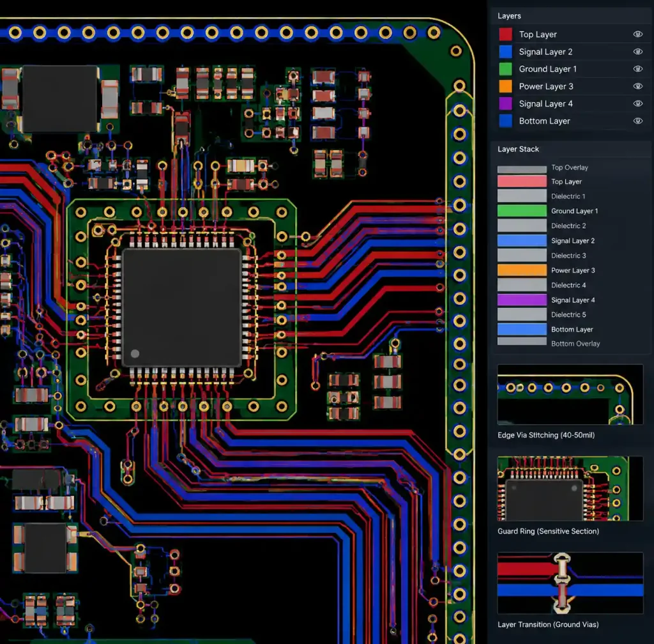The height and width of the screenshot is (644, 654).
Task: Open the Edge Via Stitching thumbnail
Action: (x=570, y=395)
